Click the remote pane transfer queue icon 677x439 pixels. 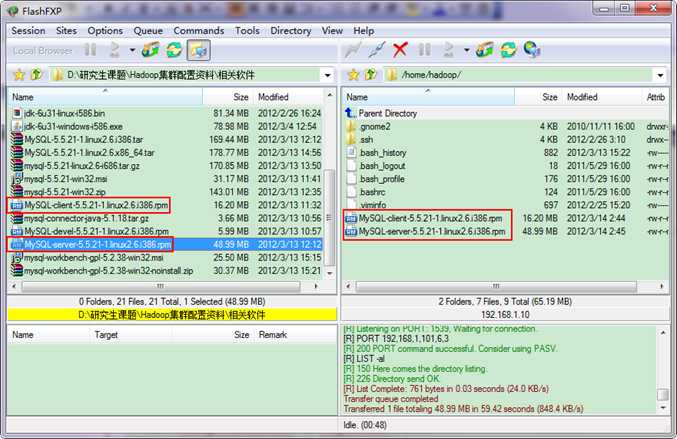(449, 50)
